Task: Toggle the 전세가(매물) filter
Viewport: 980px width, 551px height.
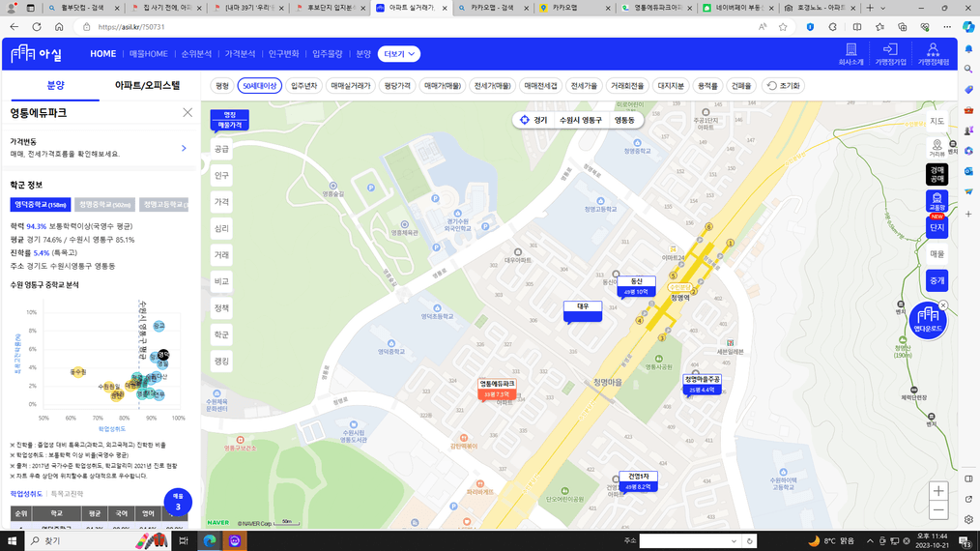Action: tap(492, 86)
